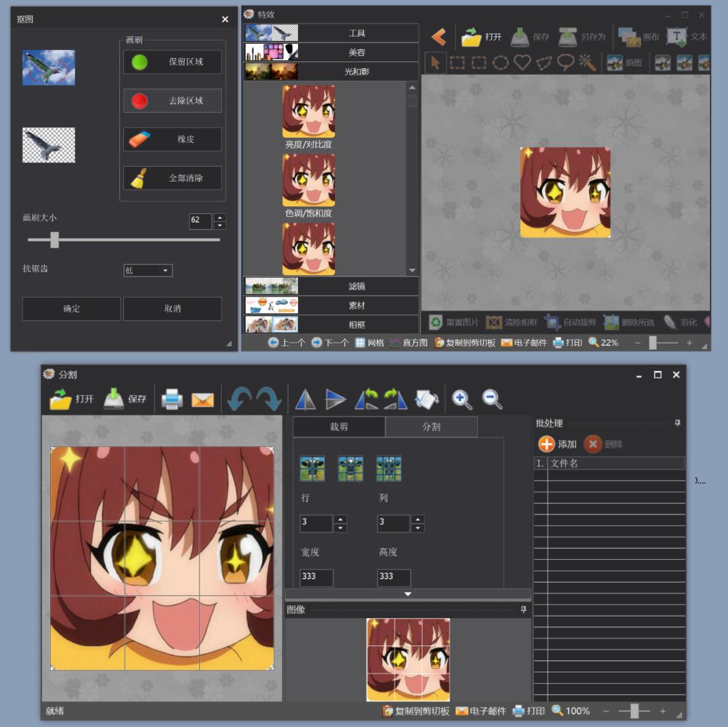Screen dimensions: 728x727
Task: Click Open (打开) in the effects window toolbar
Action: [481, 36]
